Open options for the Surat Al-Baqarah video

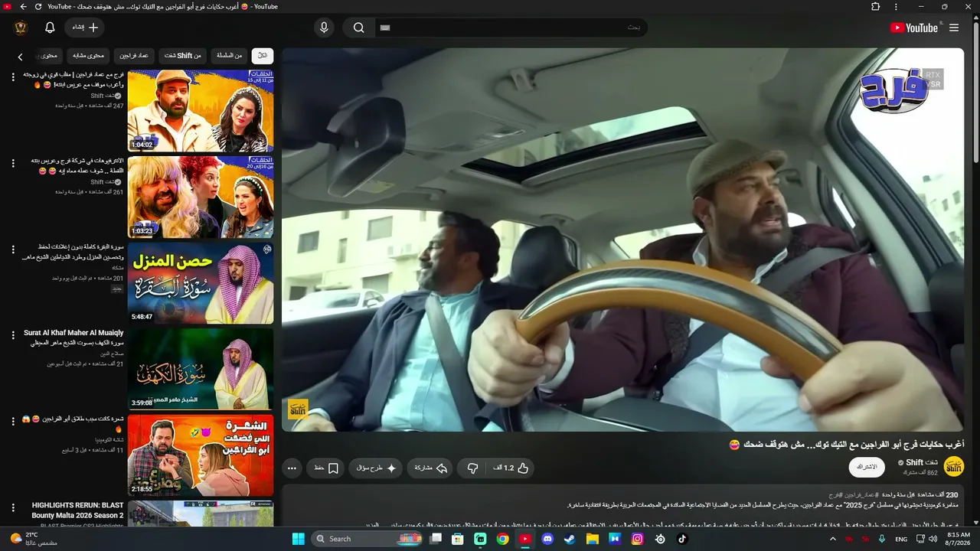coord(13,249)
